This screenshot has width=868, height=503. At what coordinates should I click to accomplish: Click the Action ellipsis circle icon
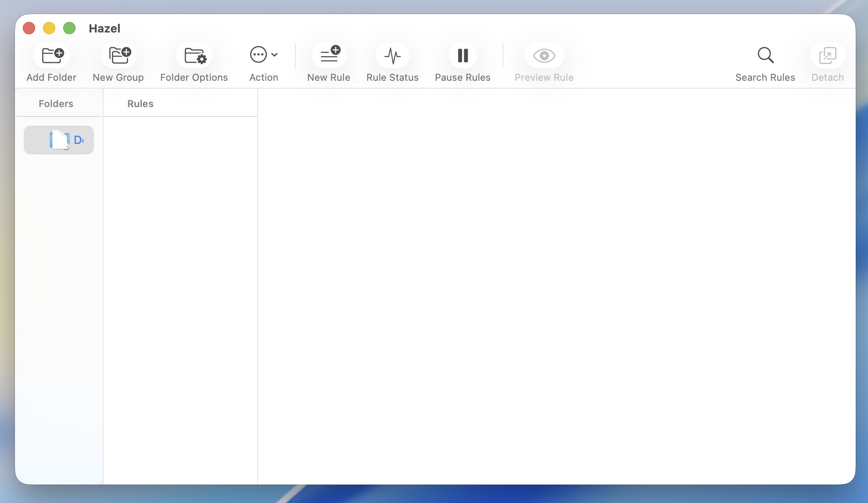258,55
